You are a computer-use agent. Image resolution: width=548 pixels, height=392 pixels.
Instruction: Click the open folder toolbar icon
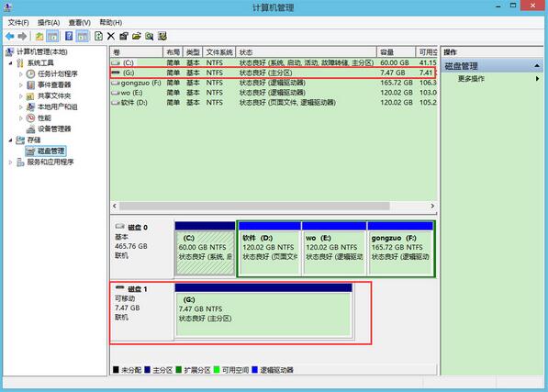(x=136, y=36)
